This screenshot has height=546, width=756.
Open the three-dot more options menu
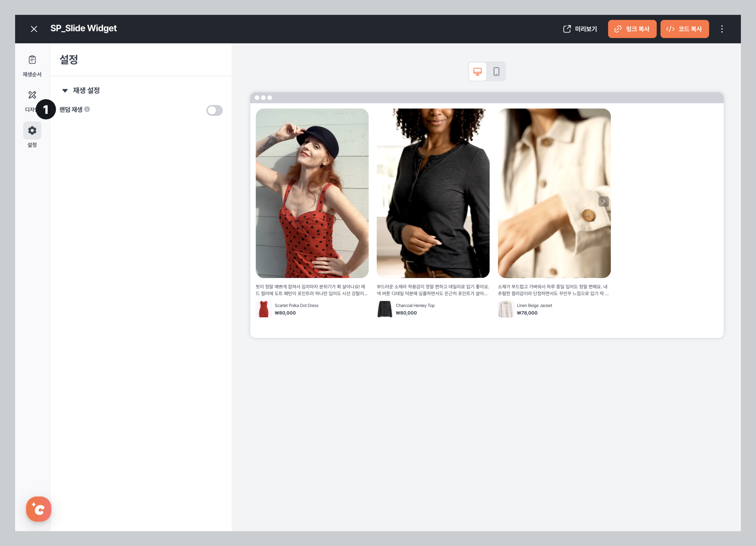tap(721, 29)
